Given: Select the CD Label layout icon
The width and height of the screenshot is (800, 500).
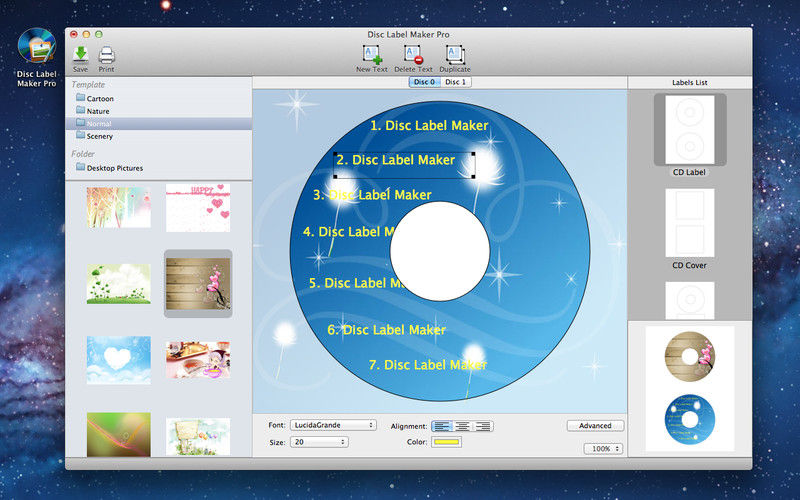Looking at the screenshot, I should coord(689,130).
